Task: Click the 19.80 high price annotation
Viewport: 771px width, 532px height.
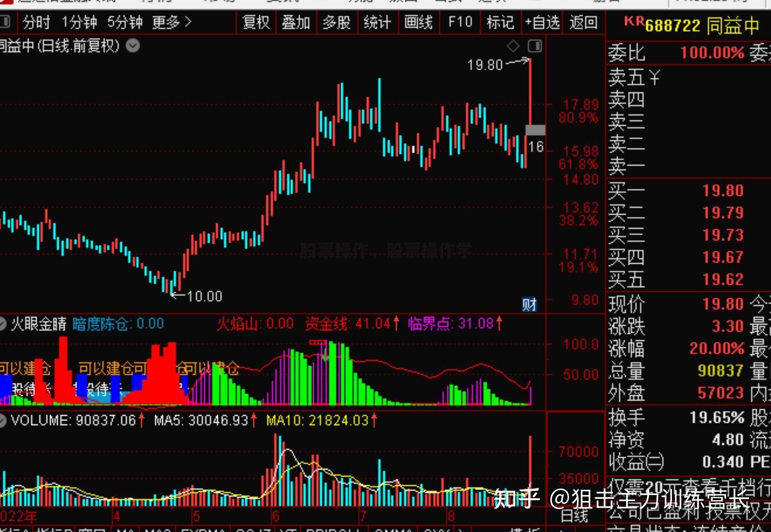Action: click(x=485, y=65)
